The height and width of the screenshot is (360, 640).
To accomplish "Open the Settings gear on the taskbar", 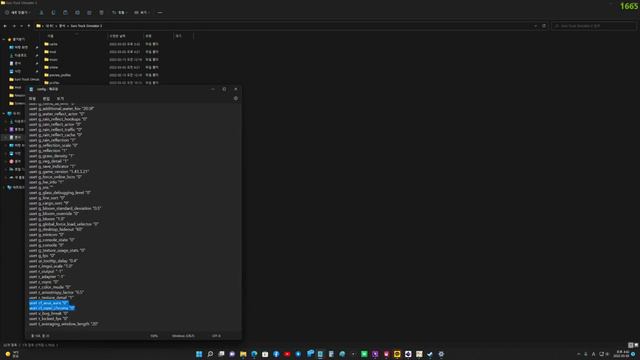I will tap(441, 354).
